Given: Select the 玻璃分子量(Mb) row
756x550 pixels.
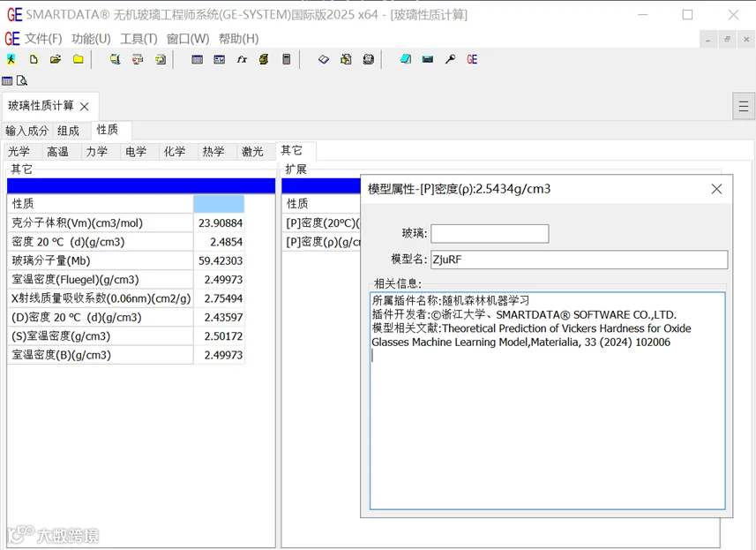Looking at the screenshot, I should 125,260.
